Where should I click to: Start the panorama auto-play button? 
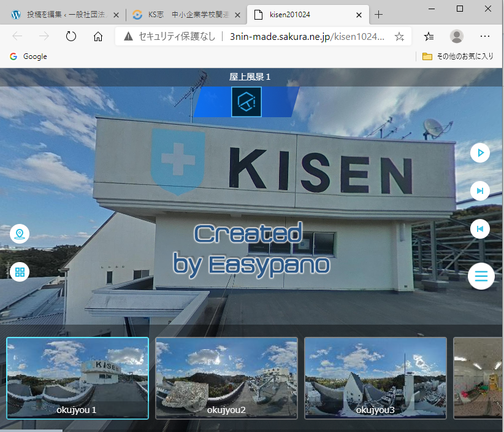click(x=480, y=153)
